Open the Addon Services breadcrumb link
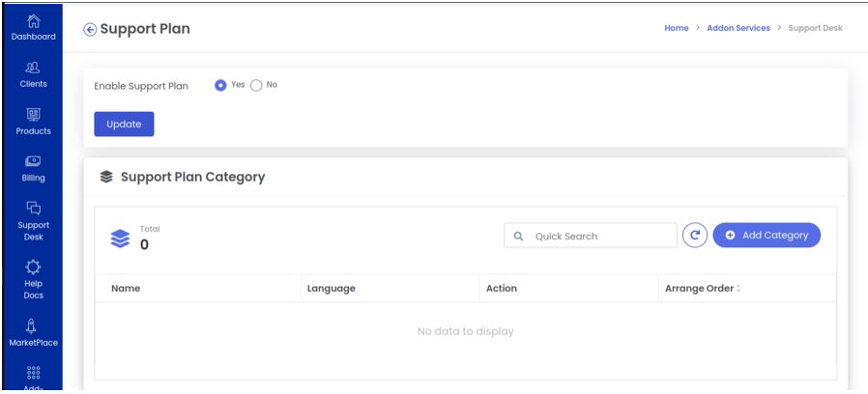 coord(738,28)
